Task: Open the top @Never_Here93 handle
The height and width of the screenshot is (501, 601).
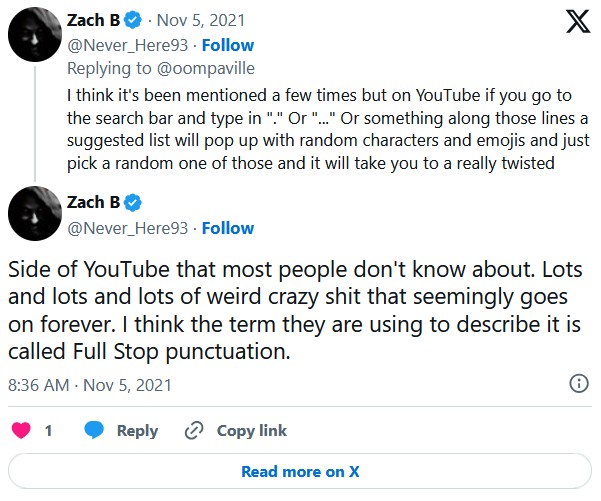Action: (128, 45)
